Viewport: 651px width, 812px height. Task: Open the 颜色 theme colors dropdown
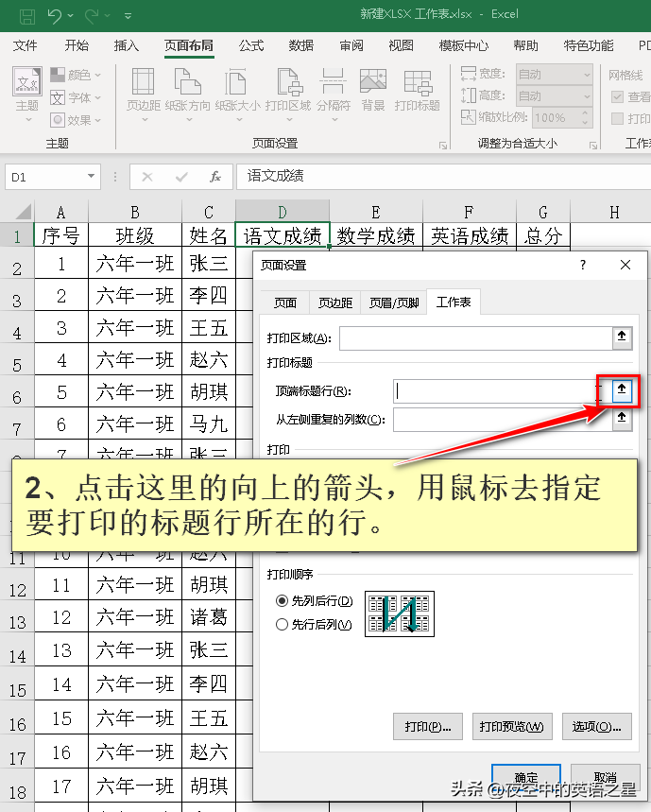pos(76,75)
